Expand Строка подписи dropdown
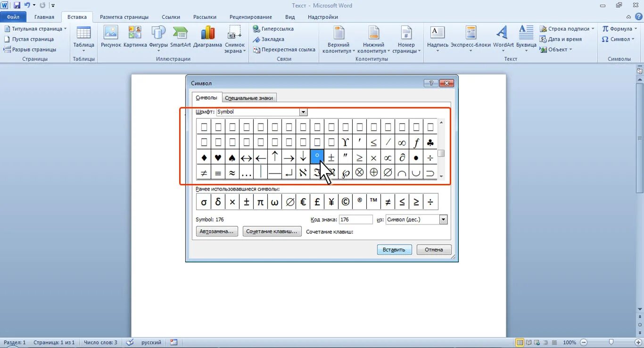Screen dimensions: 644x348 pyautogui.click(x=594, y=29)
